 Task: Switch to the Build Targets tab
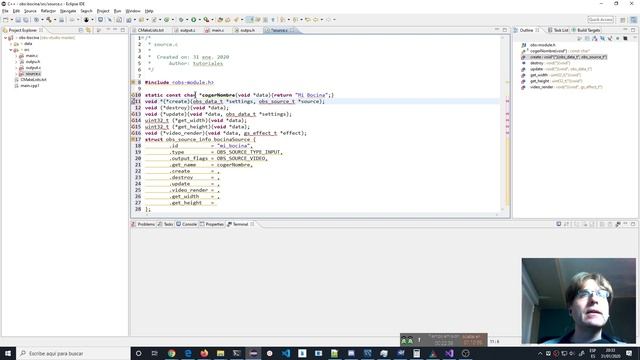[586, 30]
